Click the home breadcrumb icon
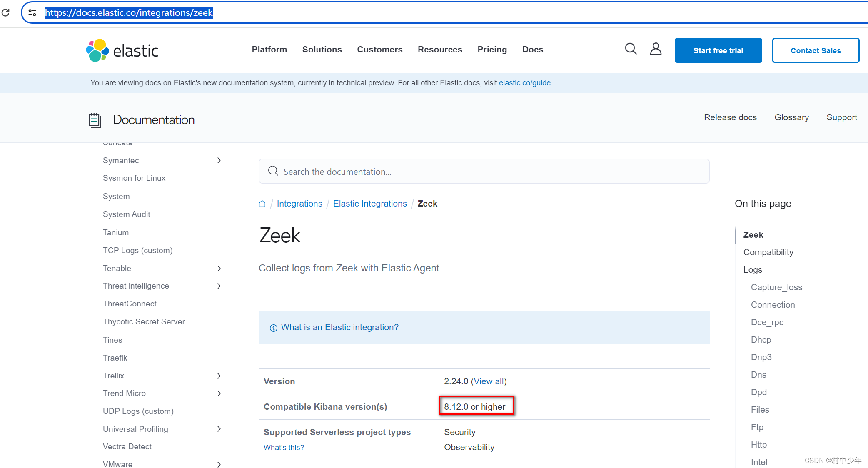 pyautogui.click(x=262, y=204)
